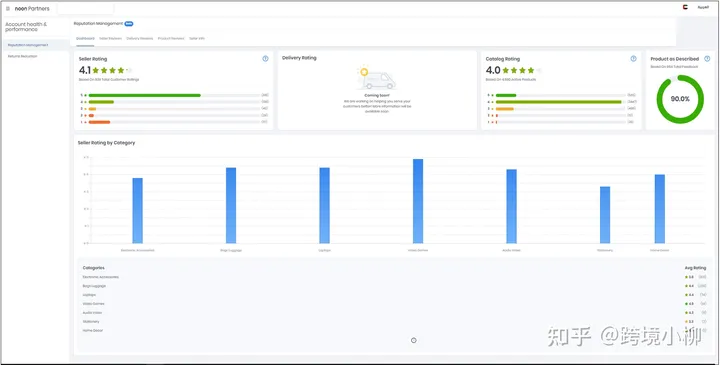Screen dimensions: 720x365
Task: Click the 5-star green bar under Seller Rating
Action: [145, 95]
